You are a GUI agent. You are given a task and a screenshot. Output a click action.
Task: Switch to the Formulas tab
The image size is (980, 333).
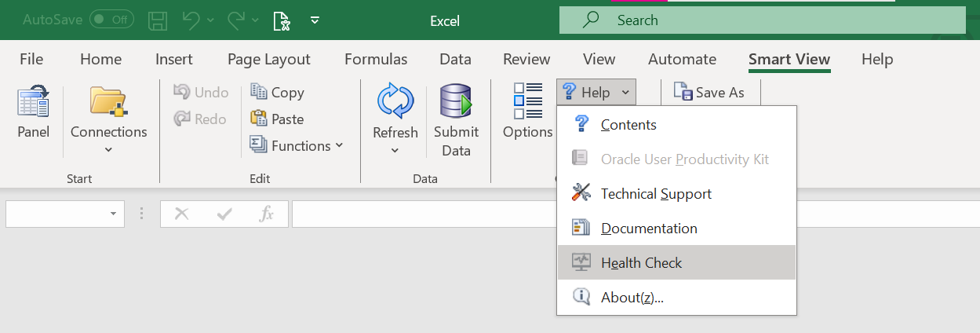pyautogui.click(x=376, y=59)
